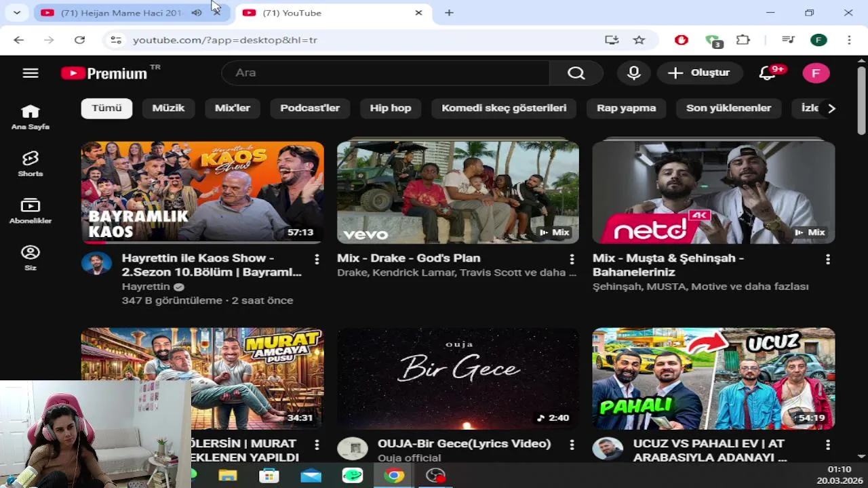
Task: Open Chrome media controls icon
Action: click(788, 40)
